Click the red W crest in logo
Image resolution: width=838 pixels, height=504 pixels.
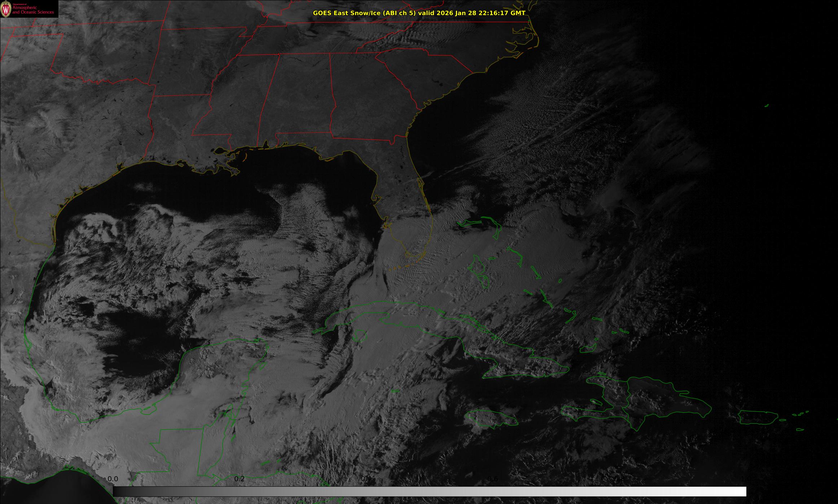coord(6,9)
